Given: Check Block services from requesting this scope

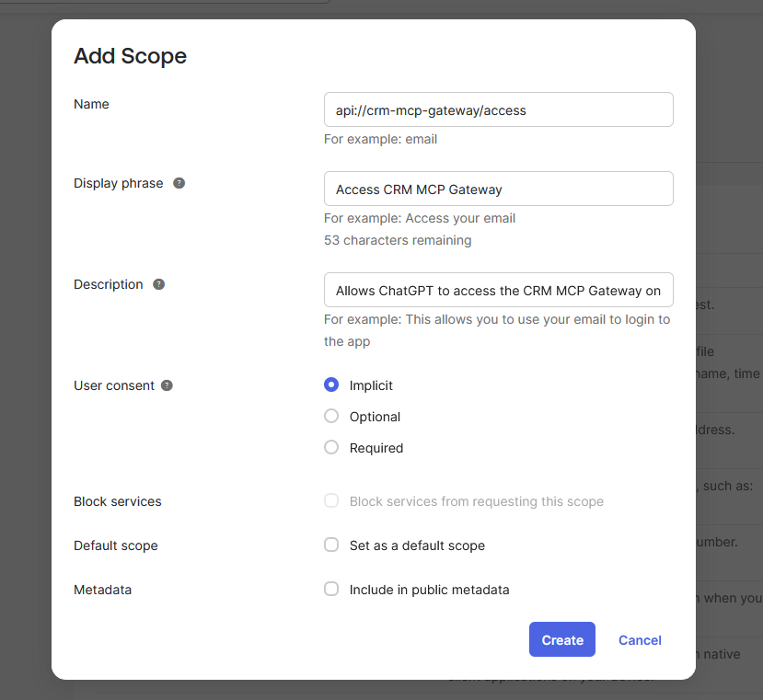Looking at the screenshot, I should click(331, 500).
